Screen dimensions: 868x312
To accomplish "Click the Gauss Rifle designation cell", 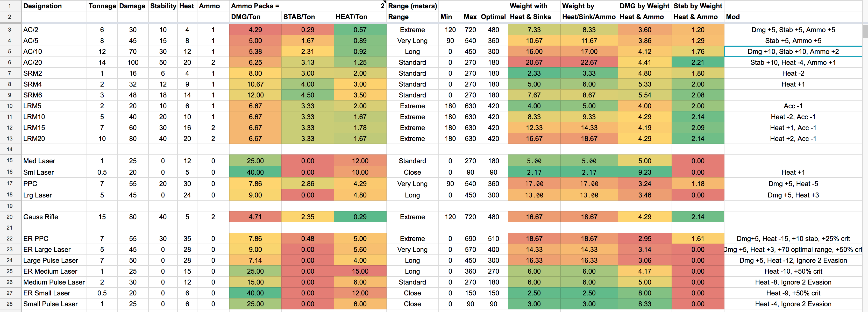I will pos(54,217).
